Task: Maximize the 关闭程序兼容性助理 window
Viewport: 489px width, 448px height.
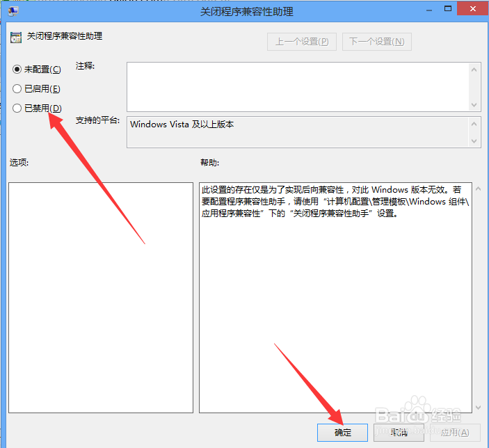Action: (x=448, y=9)
